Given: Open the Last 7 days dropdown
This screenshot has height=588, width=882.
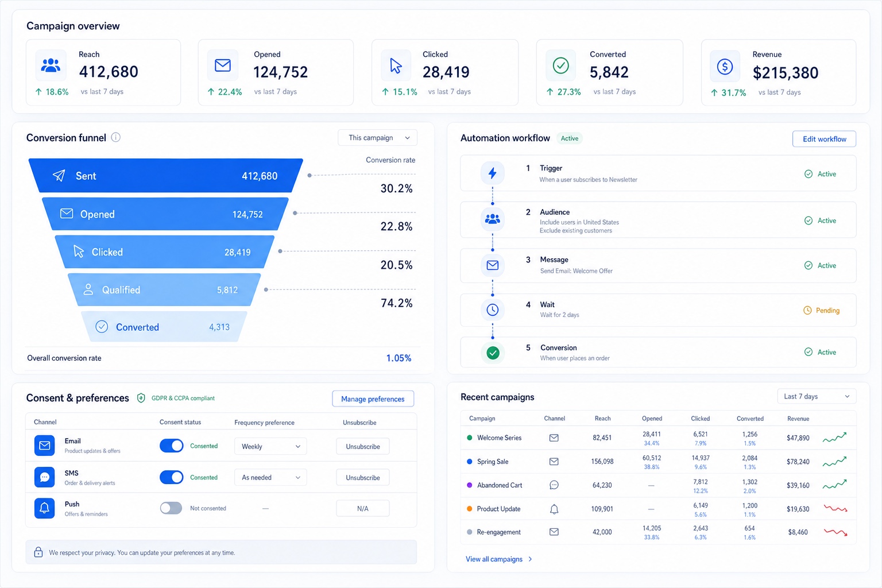Looking at the screenshot, I should (817, 396).
